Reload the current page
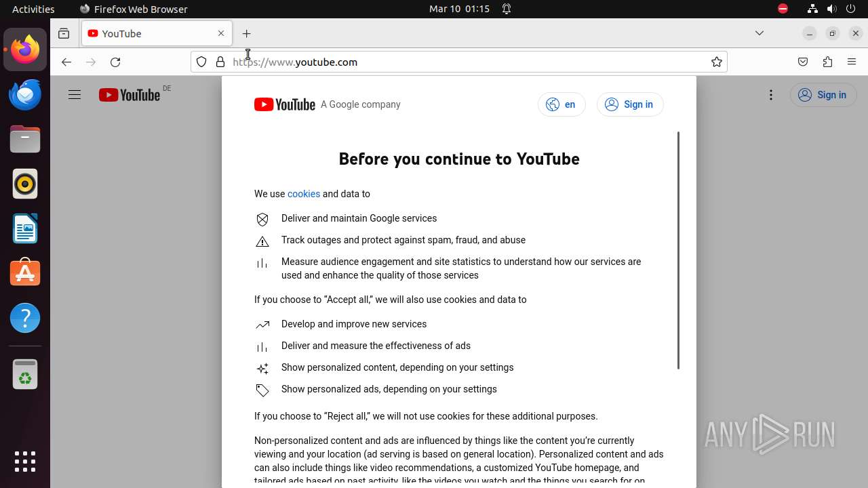Viewport: 868px width, 488px height. tap(115, 62)
